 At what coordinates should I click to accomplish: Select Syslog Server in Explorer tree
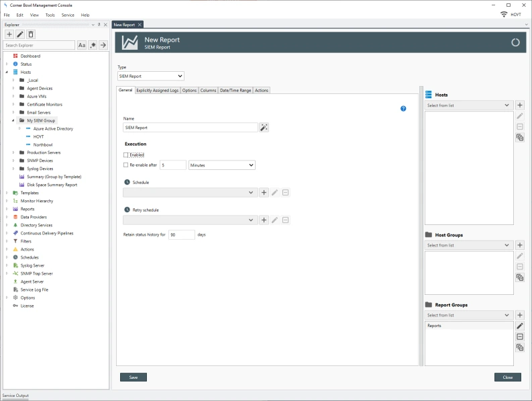click(32, 265)
